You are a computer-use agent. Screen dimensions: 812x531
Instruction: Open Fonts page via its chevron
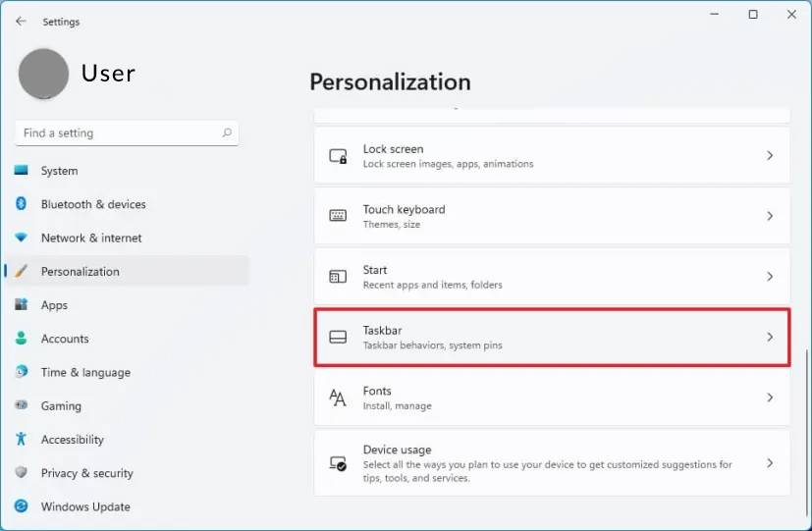(x=770, y=398)
